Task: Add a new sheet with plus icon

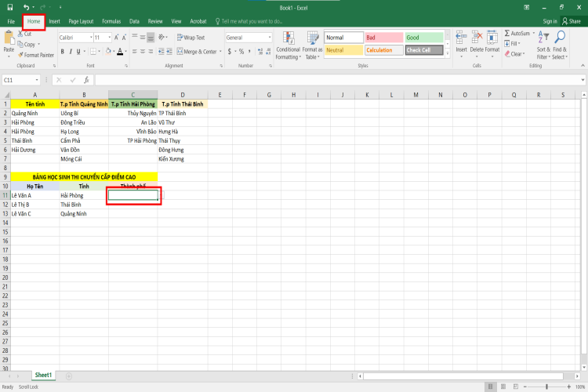Action: pos(69,376)
